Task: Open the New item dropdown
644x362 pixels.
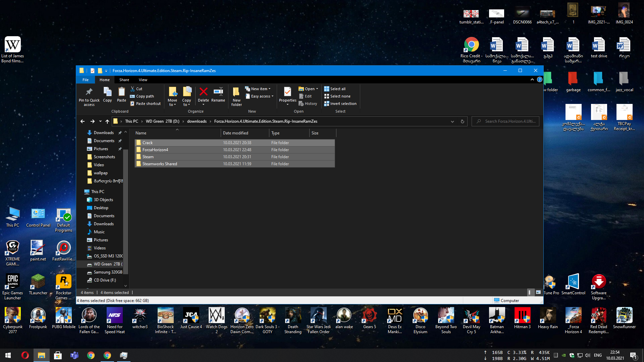Action: pyautogui.click(x=258, y=89)
